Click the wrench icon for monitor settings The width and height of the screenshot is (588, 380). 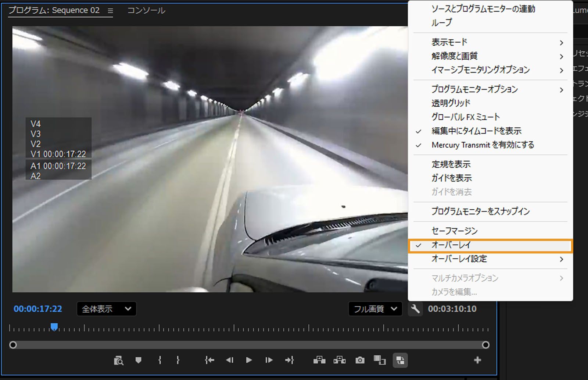pos(415,309)
